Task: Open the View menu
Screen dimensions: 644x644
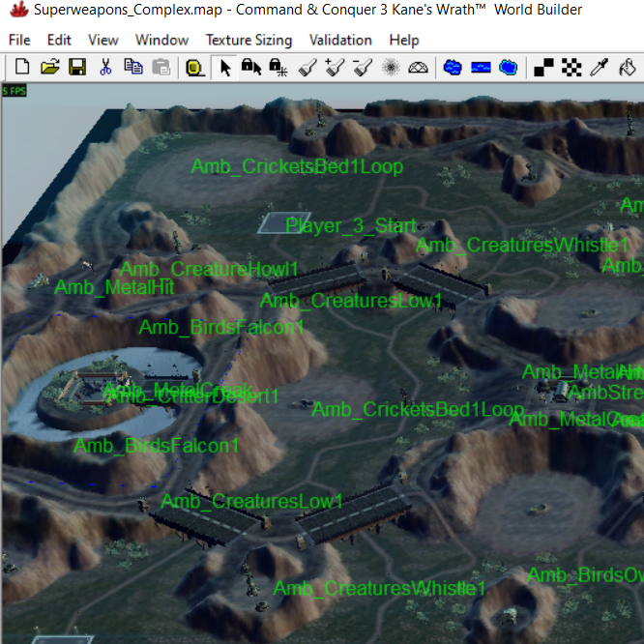Action: [103, 40]
